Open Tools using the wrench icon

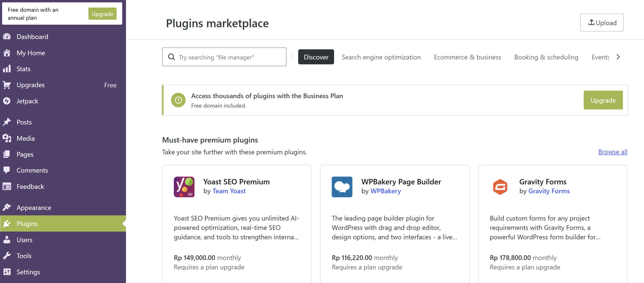point(7,256)
